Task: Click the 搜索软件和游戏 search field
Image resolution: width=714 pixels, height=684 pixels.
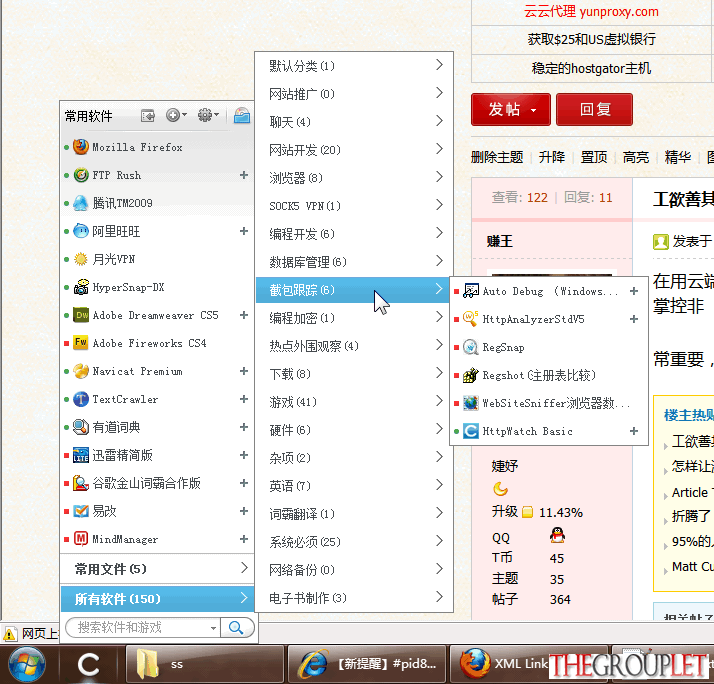Action: 142,628
